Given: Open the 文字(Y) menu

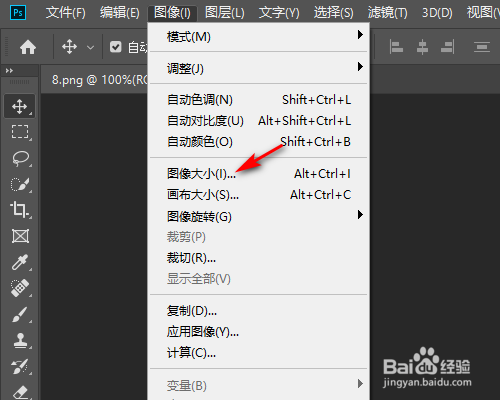Looking at the screenshot, I should (279, 13).
